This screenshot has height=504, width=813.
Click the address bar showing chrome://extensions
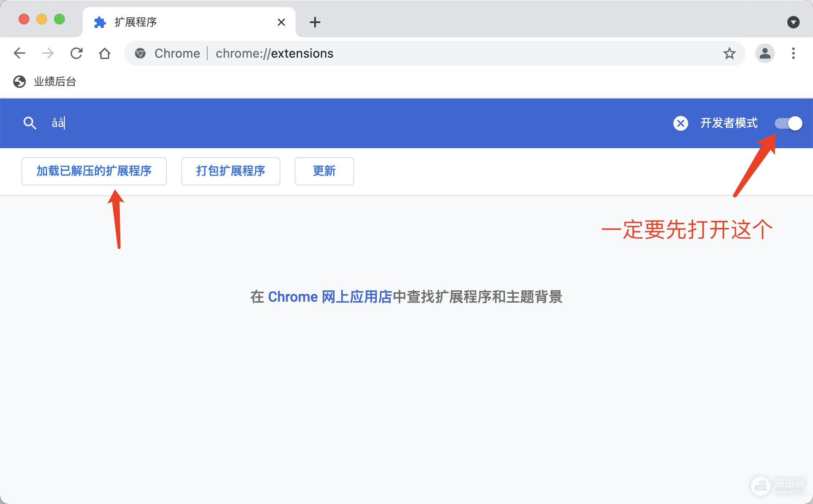tap(435, 53)
